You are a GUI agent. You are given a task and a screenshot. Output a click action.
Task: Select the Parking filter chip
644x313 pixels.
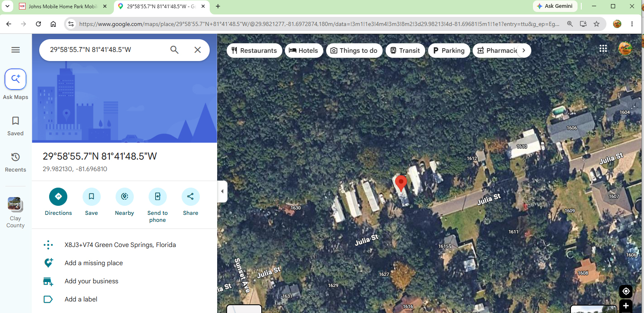click(449, 50)
